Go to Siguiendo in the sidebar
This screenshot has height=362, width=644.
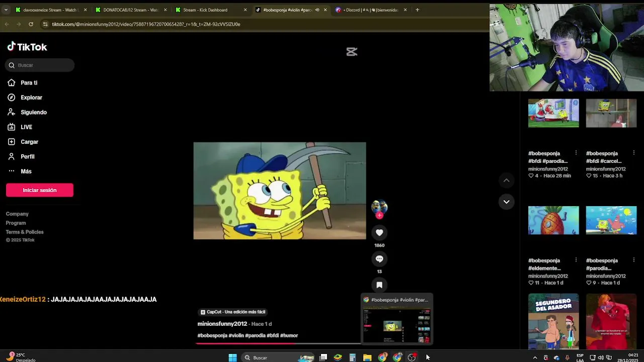[x=27, y=112]
